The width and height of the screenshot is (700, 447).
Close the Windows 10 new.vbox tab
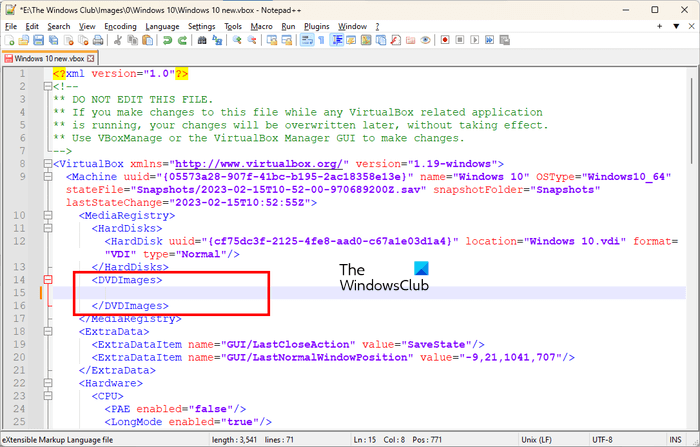pos(92,59)
